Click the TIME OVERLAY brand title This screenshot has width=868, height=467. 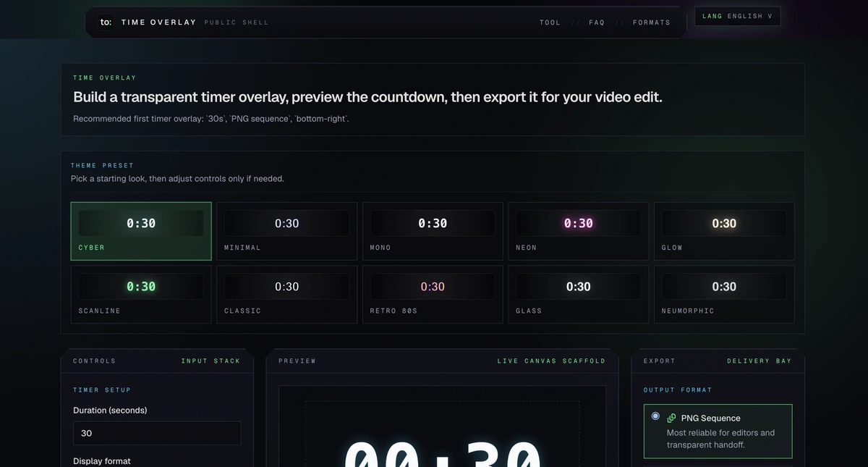pos(158,22)
